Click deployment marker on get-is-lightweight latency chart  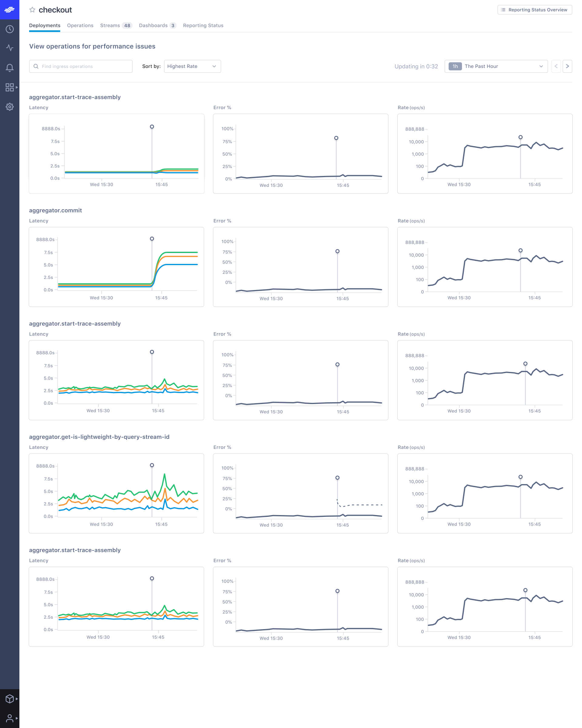pyautogui.click(x=152, y=465)
